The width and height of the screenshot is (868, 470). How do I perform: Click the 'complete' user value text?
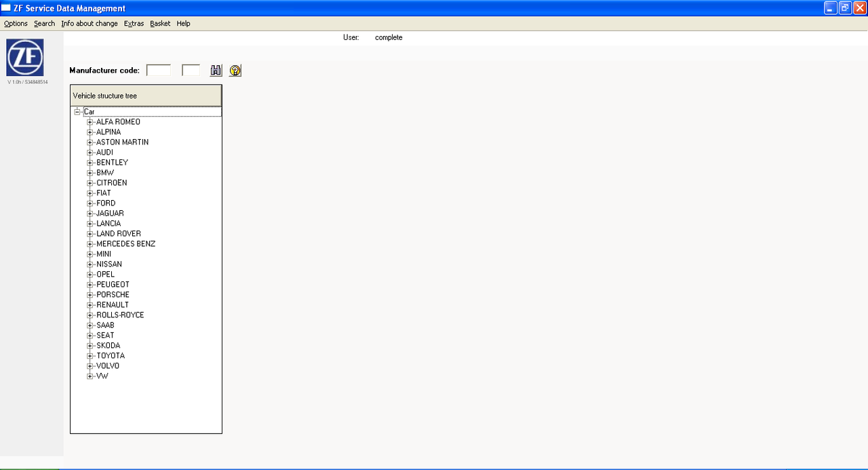(389, 38)
